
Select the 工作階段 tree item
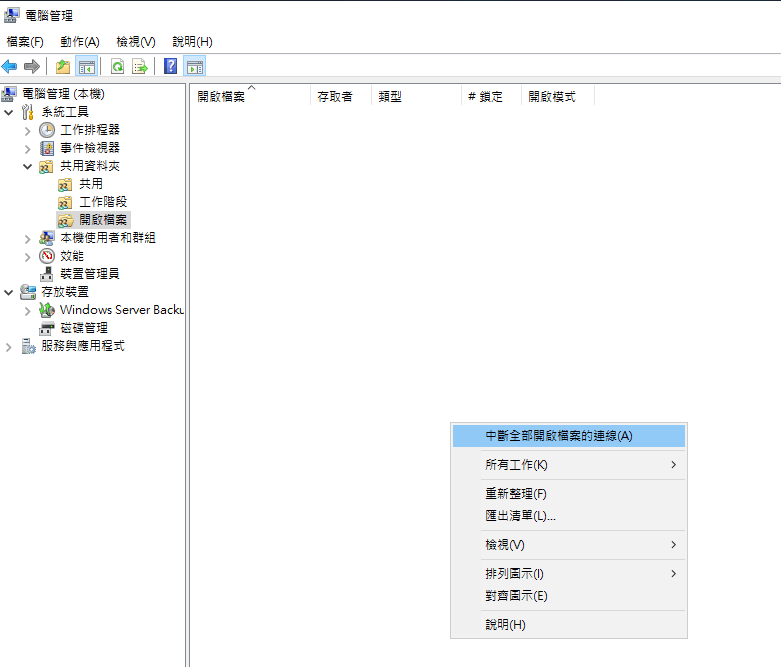(103, 202)
